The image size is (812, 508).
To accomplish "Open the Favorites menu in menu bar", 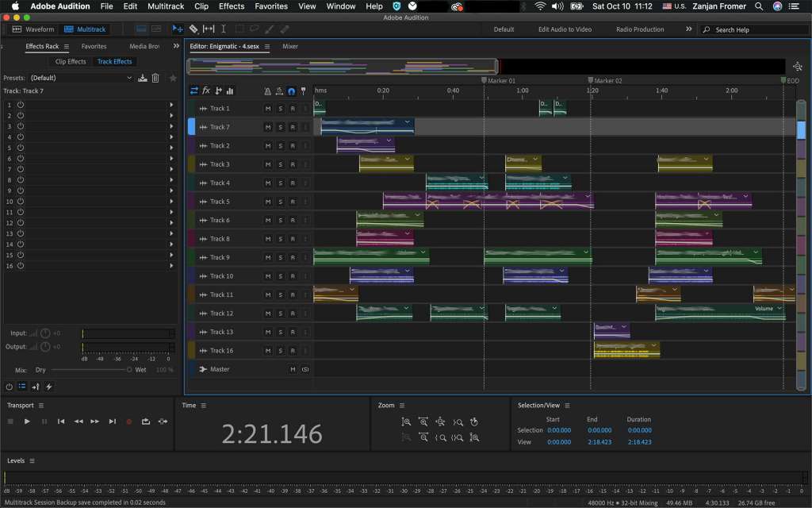I will pos(271,6).
